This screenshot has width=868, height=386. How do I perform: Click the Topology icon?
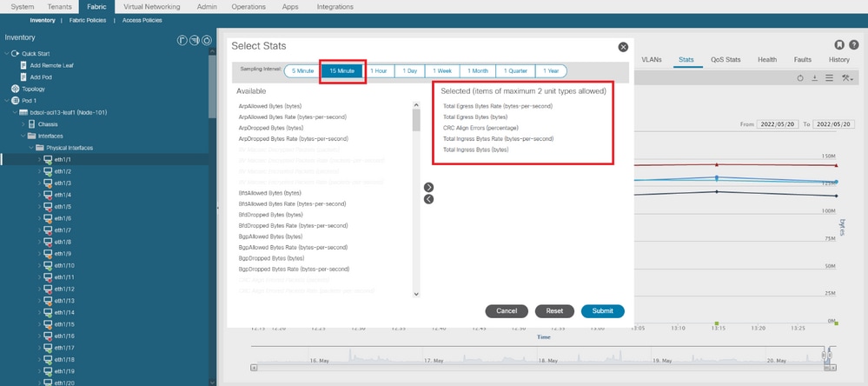(x=16, y=89)
